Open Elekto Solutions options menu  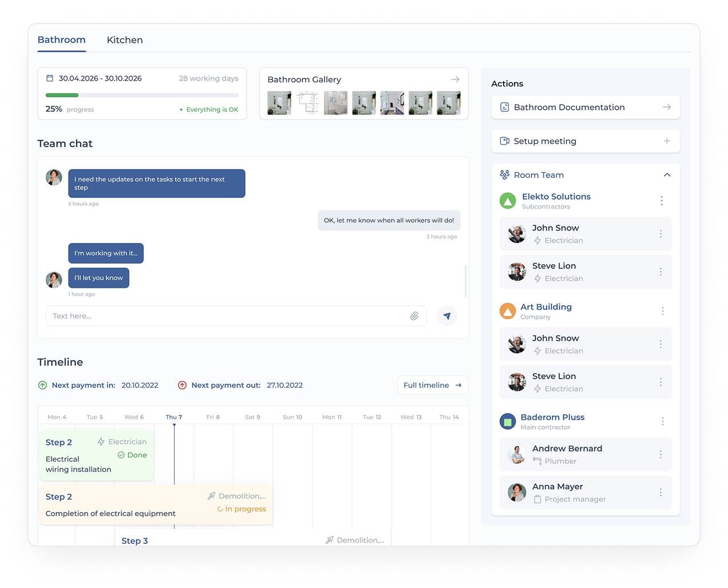(x=662, y=201)
